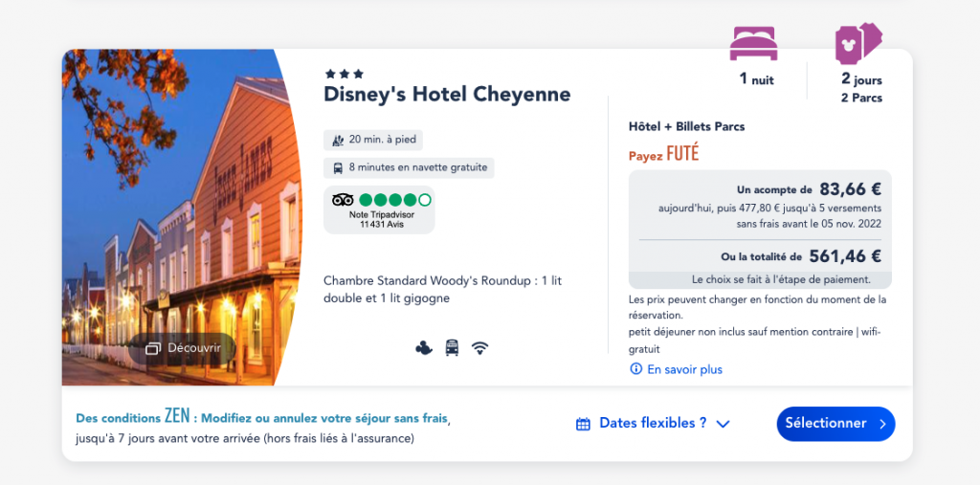Click the purple bed icon above 1 nuit
Image resolution: width=980 pixels, height=485 pixels.
pyautogui.click(x=754, y=43)
